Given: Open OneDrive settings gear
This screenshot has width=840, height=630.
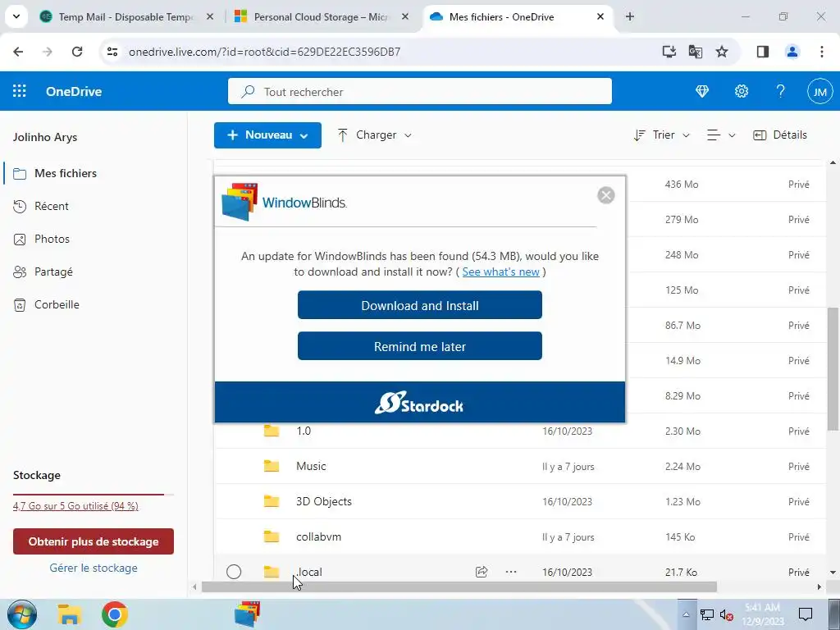Looking at the screenshot, I should [x=742, y=92].
